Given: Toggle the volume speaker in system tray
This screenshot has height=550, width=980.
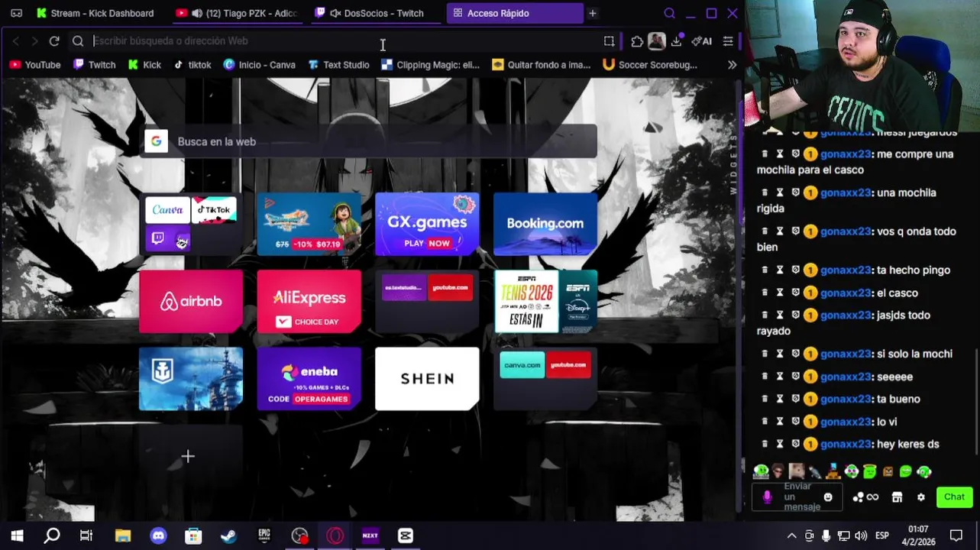Looking at the screenshot, I should pyautogui.click(x=861, y=536).
